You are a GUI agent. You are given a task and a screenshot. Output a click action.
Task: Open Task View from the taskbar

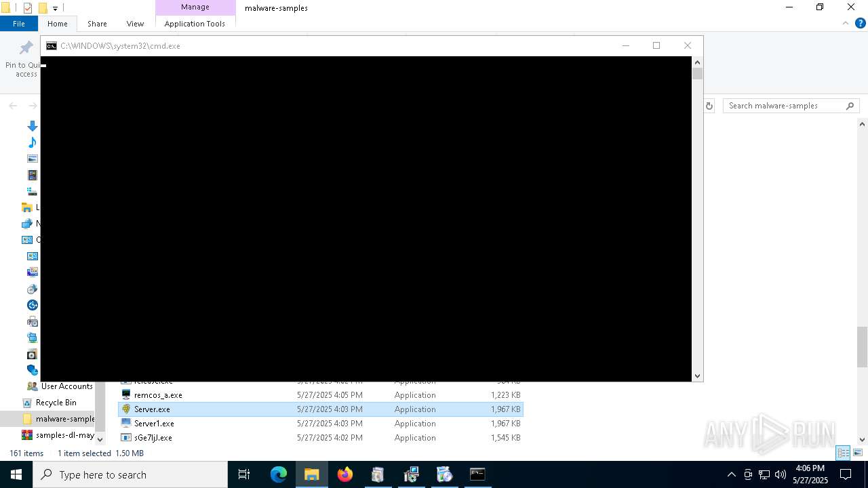tap(244, 474)
